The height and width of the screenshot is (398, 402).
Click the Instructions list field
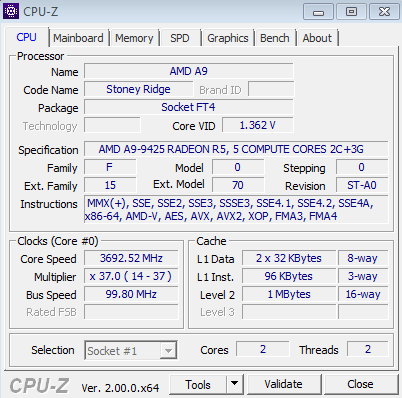[236, 209]
